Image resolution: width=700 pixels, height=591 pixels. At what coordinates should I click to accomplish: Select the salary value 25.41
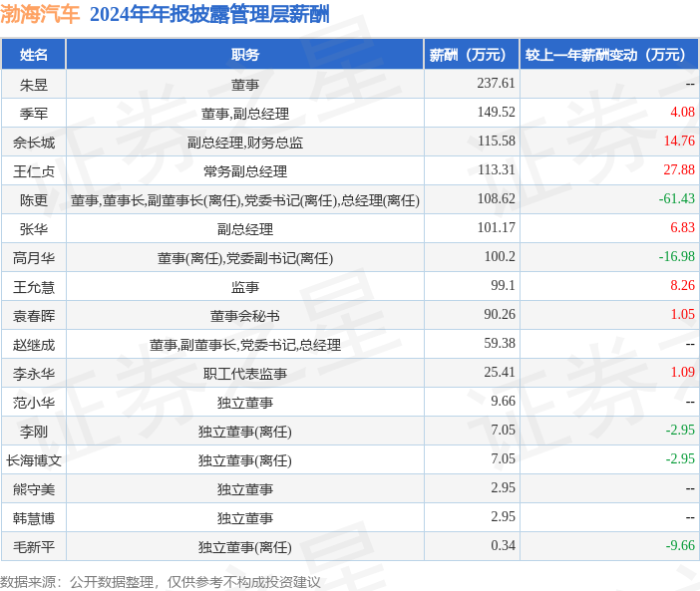pos(500,372)
